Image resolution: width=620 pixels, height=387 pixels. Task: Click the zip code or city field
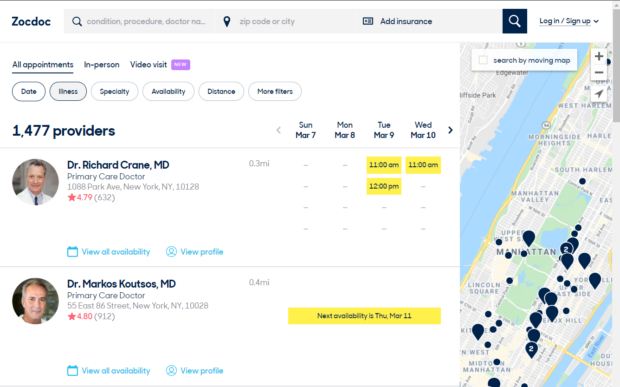point(285,21)
